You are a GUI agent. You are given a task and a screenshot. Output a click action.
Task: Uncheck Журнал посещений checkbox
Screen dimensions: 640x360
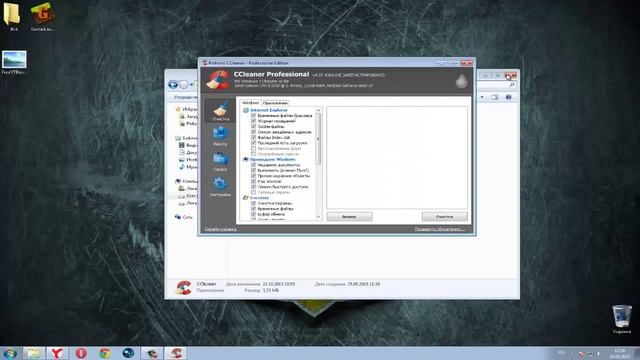(x=253, y=121)
